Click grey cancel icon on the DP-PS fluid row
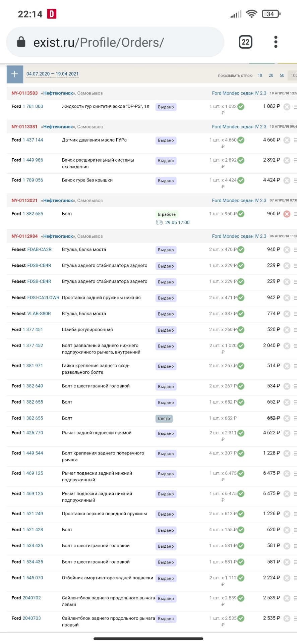 point(287,107)
